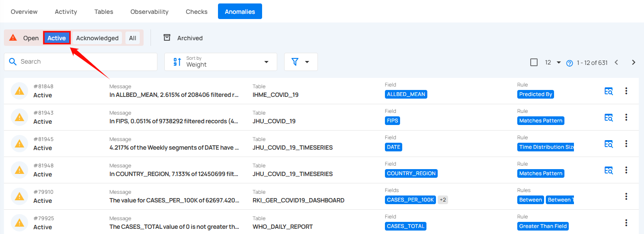Click the red Open warning triangle icon
This screenshot has width=644, height=234.
(13, 38)
